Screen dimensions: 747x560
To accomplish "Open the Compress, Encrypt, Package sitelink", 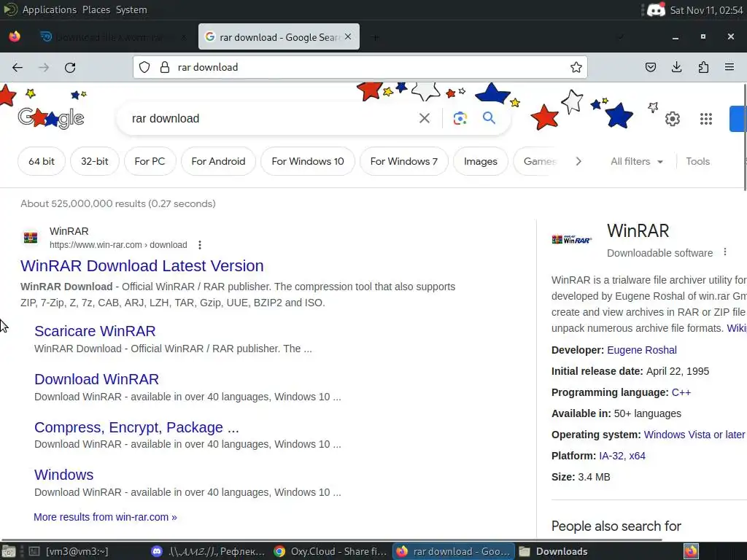I will pyautogui.click(x=136, y=427).
